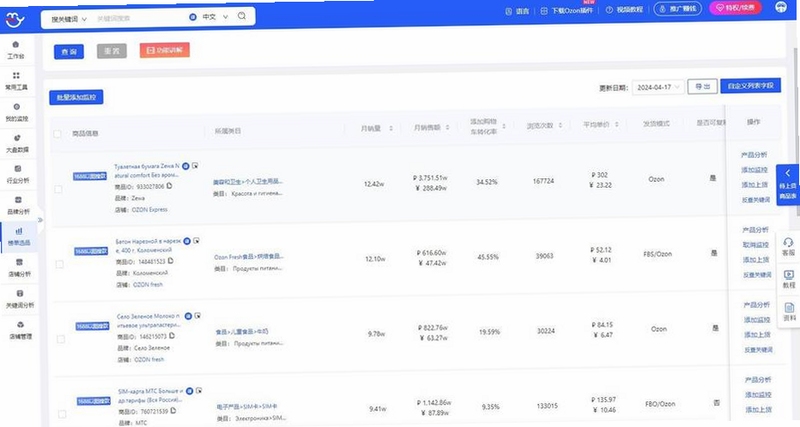800x427 pixels.
Task: Open 教程 tutorial floating icon
Action: (789, 279)
